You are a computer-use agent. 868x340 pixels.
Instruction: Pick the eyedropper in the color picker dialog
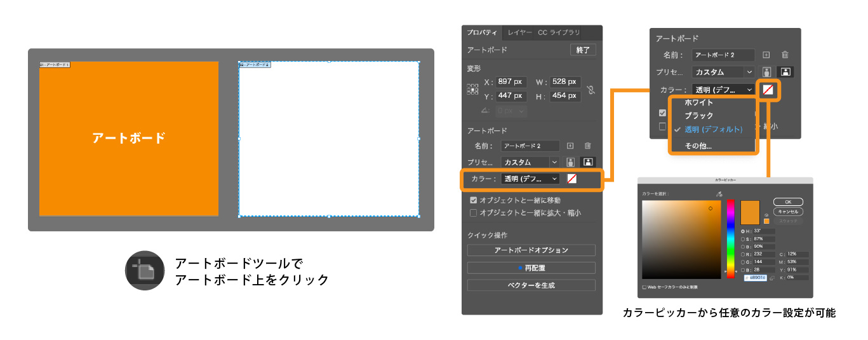[x=719, y=194]
